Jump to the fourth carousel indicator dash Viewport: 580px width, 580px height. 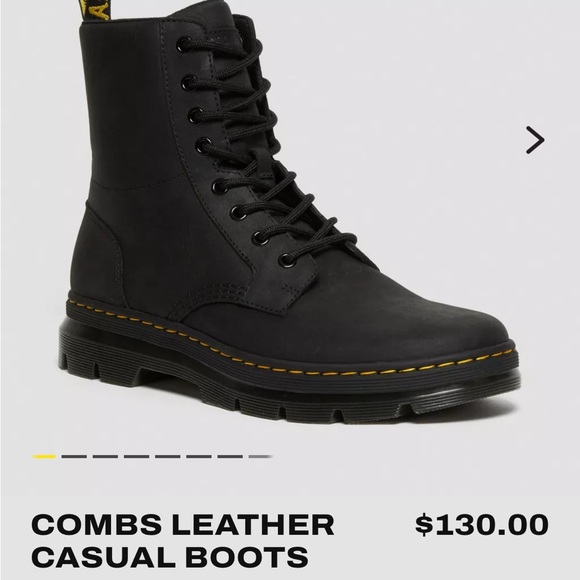pyautogui.click(x=136, y=456)
